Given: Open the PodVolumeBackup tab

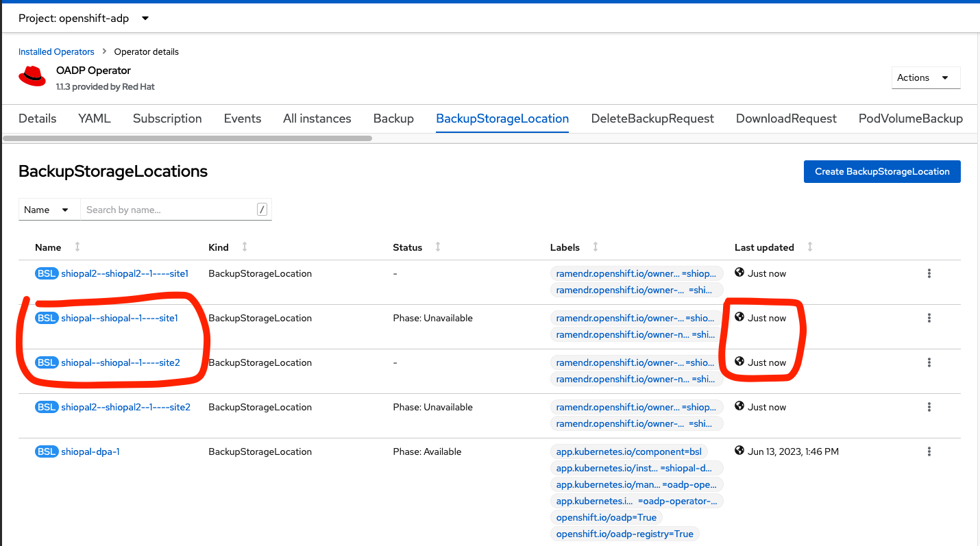Looking at the screenshot, I should tap(911, 119).
